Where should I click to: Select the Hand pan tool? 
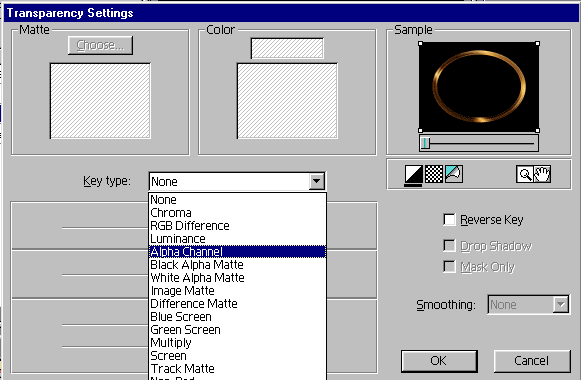coord(542,174)
